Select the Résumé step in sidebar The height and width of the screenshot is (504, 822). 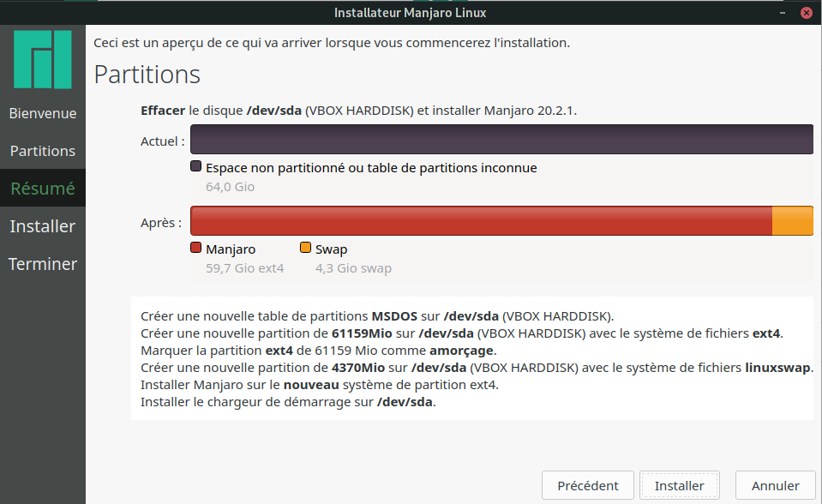43,189
